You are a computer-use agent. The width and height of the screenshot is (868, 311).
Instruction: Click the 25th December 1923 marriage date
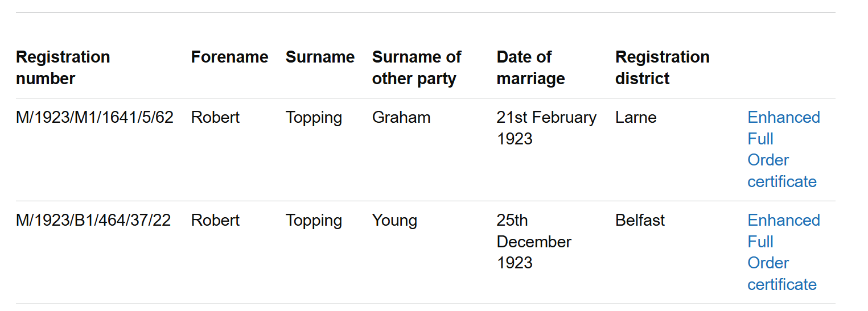tap(533, 242)
